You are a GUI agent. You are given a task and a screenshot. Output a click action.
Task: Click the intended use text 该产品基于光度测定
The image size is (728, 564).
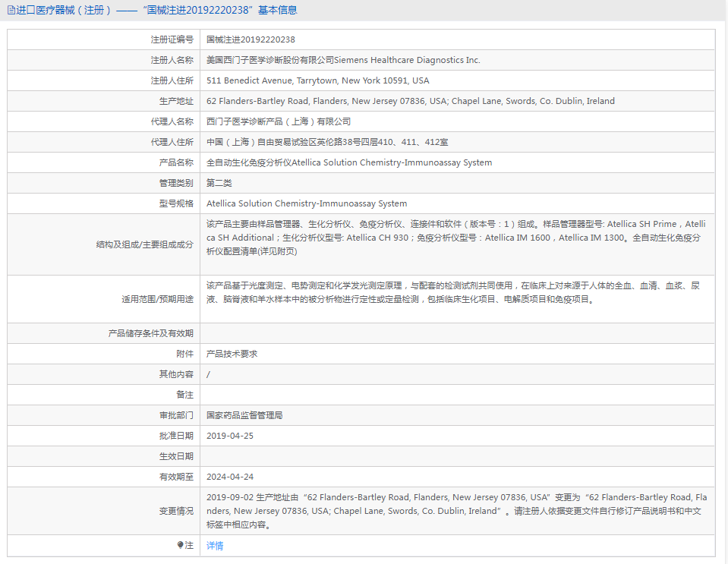[x=454, y=292]
